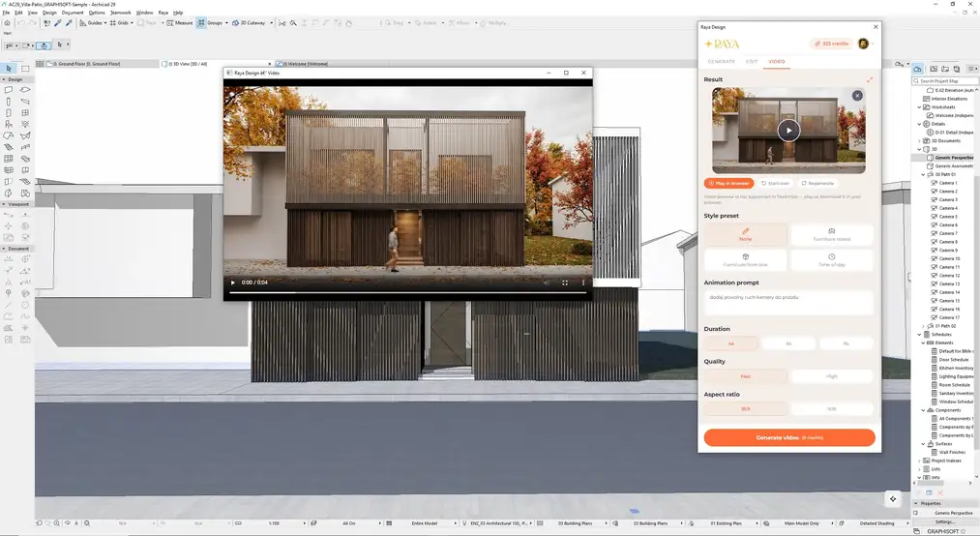980x536 pixels.
Task: Open the Grids dropdown arrow
Action: tap(132, 23)
